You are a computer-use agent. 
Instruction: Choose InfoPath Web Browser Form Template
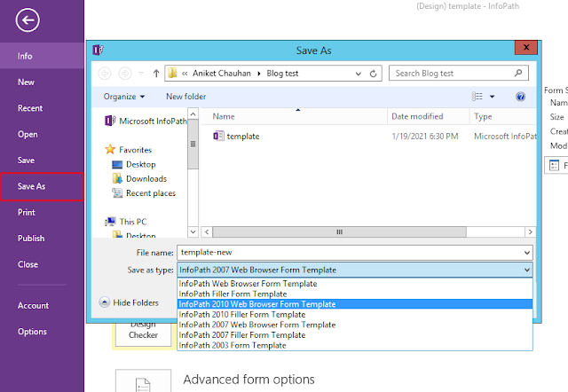[355, 284]
